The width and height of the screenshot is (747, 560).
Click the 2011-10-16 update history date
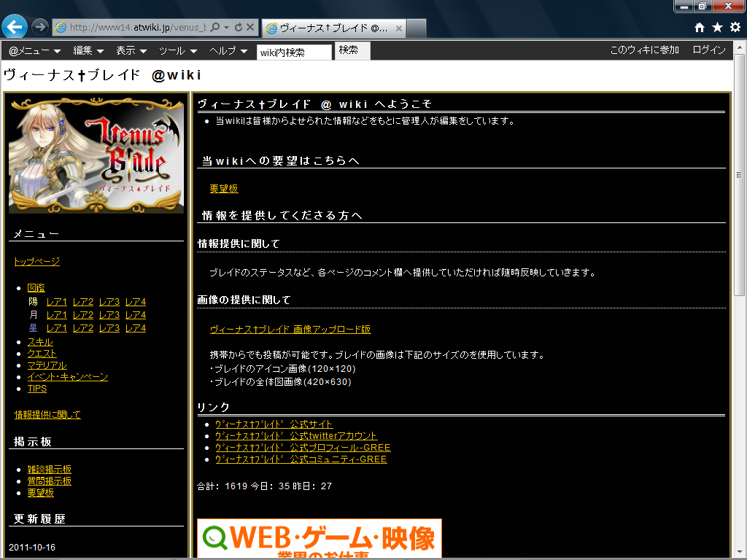pos(32,548)
